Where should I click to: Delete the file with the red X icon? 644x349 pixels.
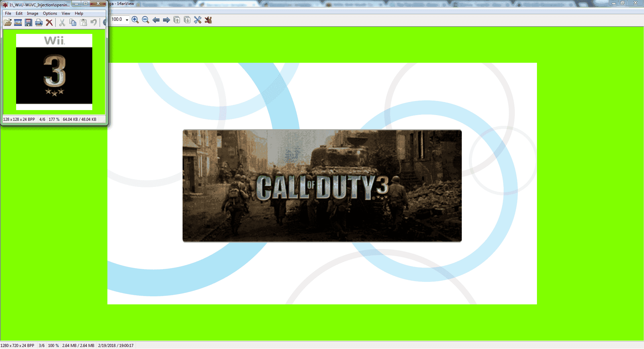pyautogui.click(x=49, y=22)
